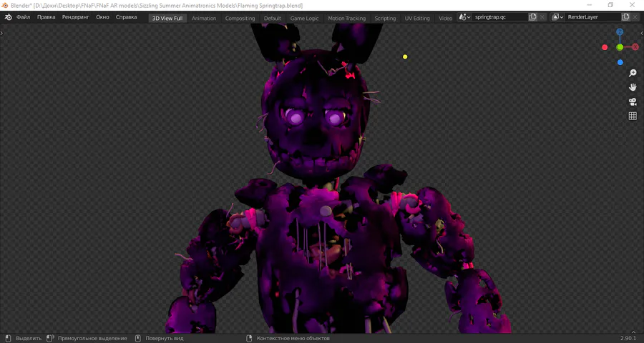Image resolution: width=644 pixels, height=343 pixels.
Task: Switch to the Motion Tracking workspace tab
Action: [x=346, y=18]
